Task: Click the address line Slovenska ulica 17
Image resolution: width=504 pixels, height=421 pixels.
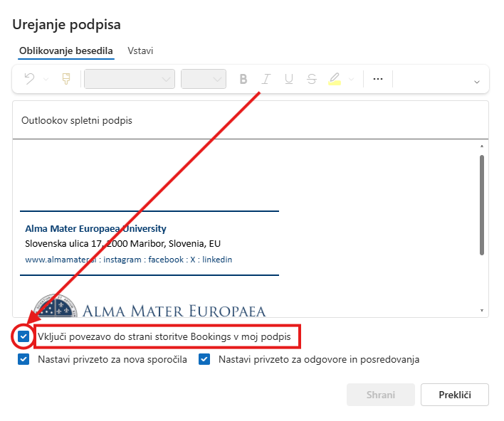Action: click(x=122, y=244)
